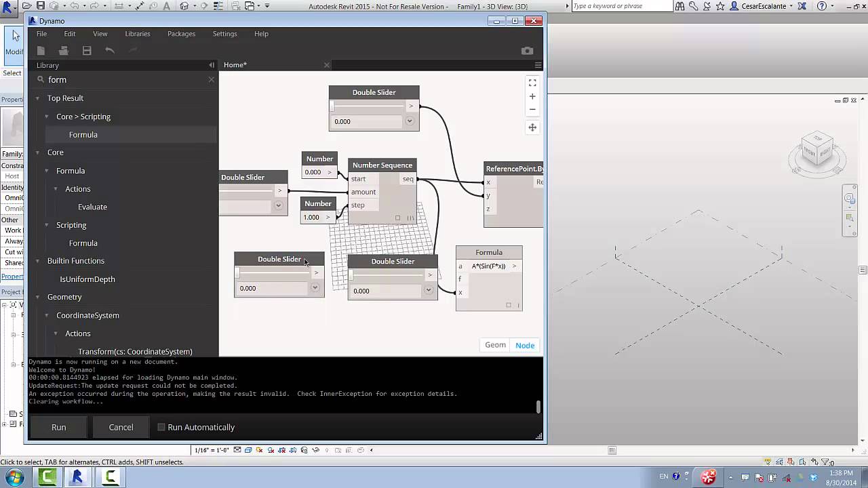Take a workspace screenshot with the camera icon

tap(528, 50)
